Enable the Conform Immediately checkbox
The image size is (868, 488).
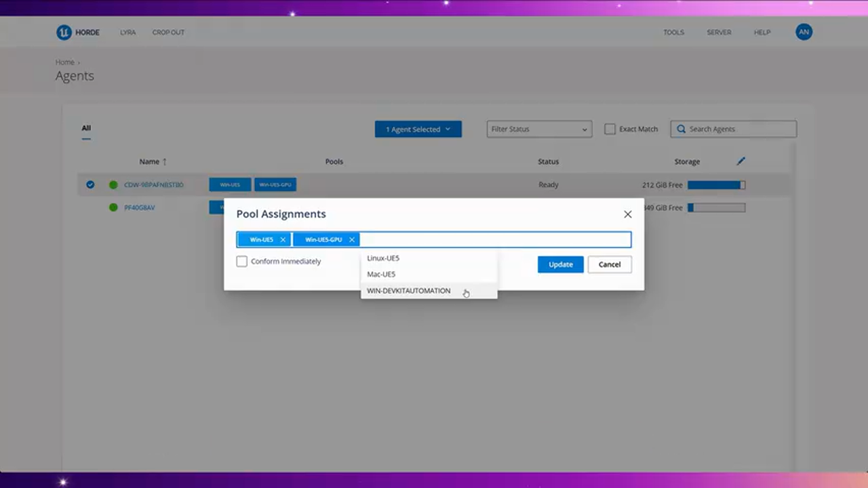pos(242,262)
